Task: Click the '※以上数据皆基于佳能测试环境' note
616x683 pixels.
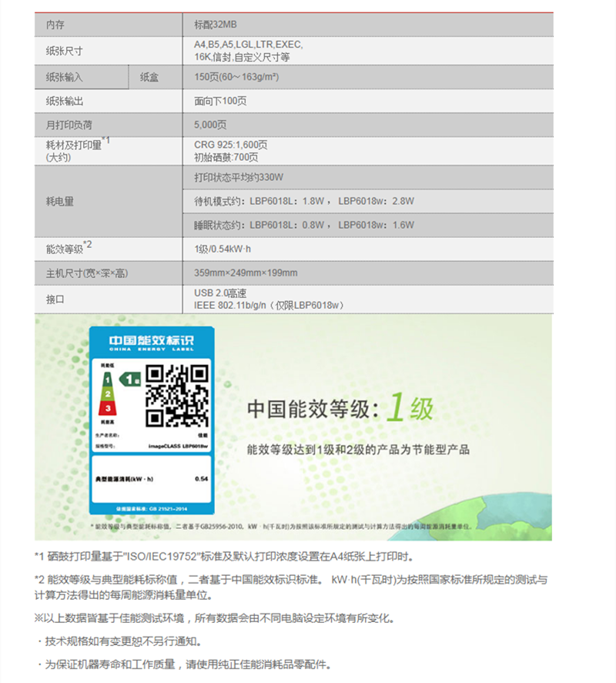Action: [214, 618]
